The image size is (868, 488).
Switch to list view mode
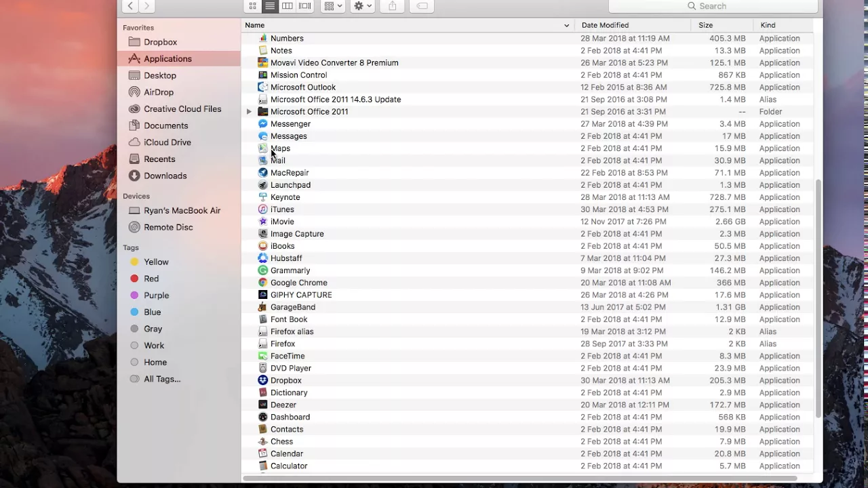point(270,6)
